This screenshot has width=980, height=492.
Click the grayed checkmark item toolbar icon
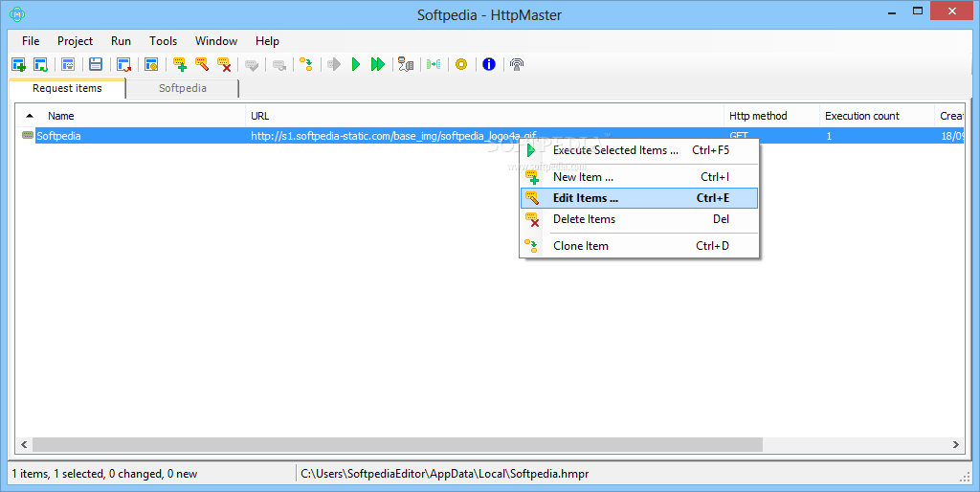252,64
